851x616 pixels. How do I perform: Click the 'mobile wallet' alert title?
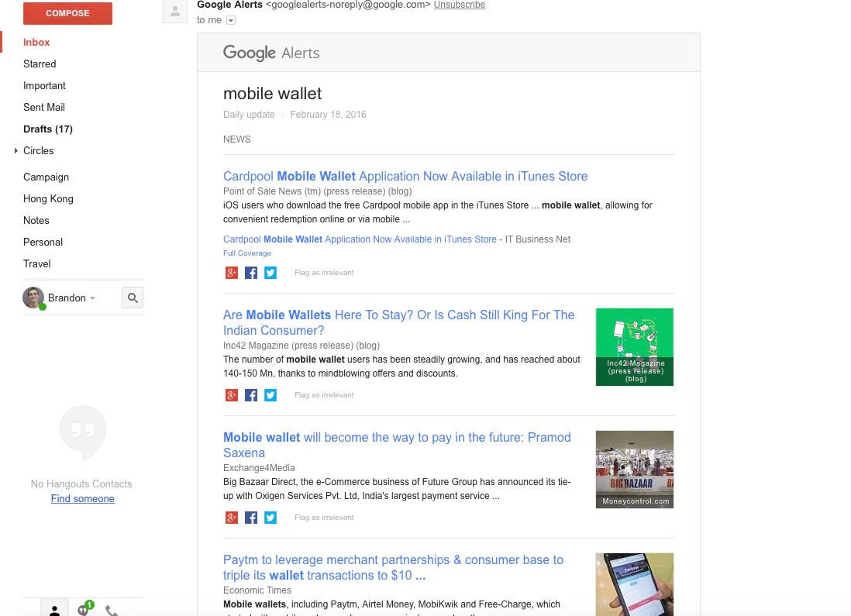[x=273, y=93]
